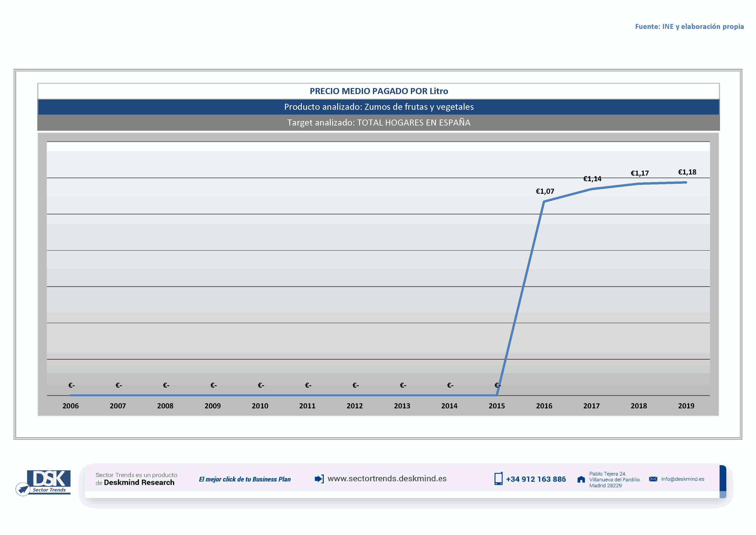Click the info@deskmind.es email address
756x535 pixels.
point(682,479)
